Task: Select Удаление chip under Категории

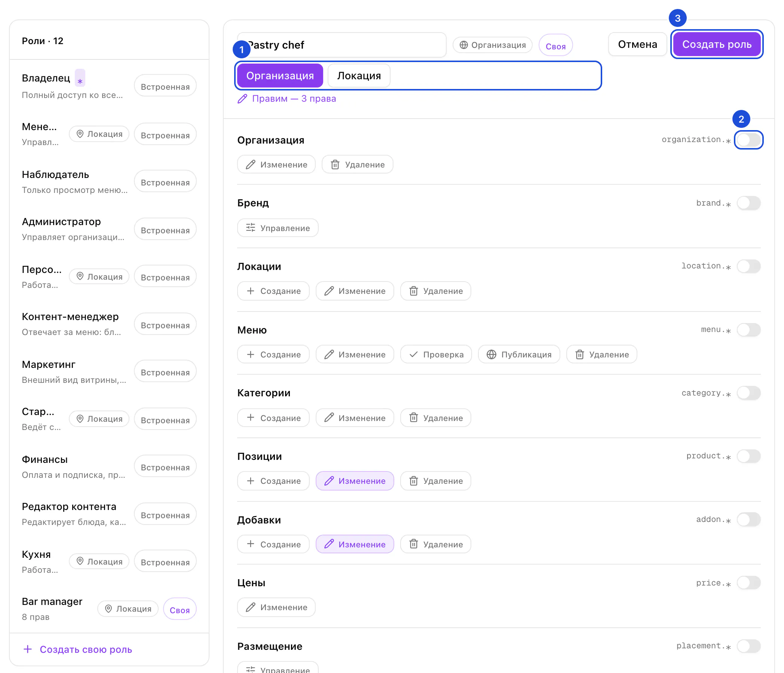Action: (x=435, y=418)
